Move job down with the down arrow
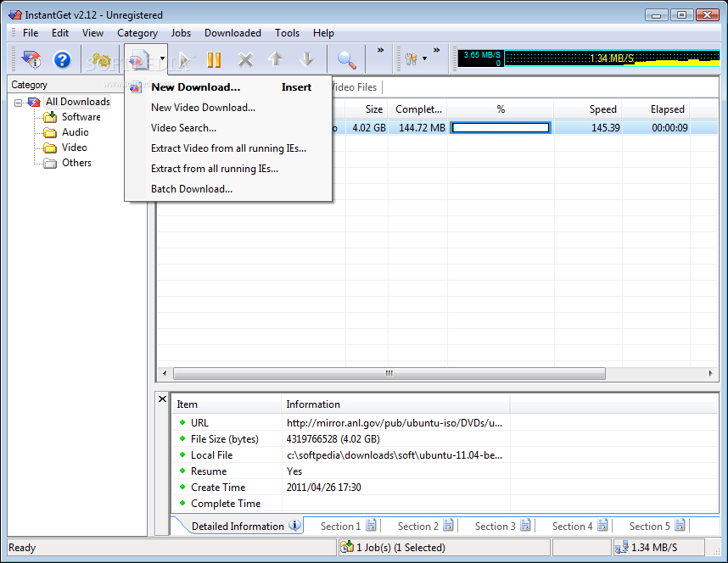Image resolution: width=728 pixels, height=563 pixels. 306,59
